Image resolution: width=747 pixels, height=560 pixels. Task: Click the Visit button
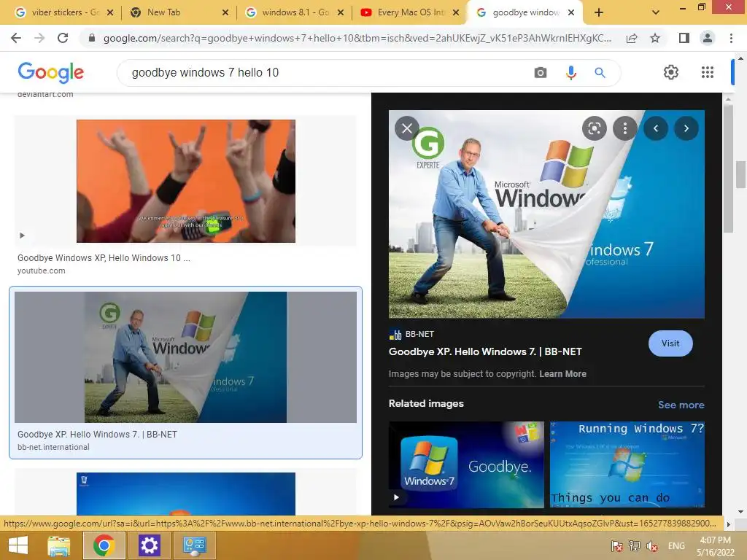tap(670, 343)
